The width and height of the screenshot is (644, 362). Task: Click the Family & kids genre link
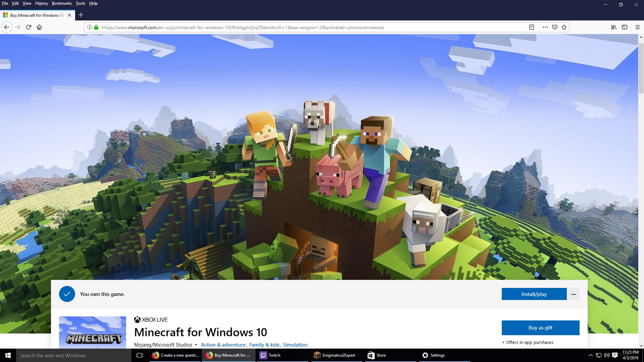[x=264, y=344]
